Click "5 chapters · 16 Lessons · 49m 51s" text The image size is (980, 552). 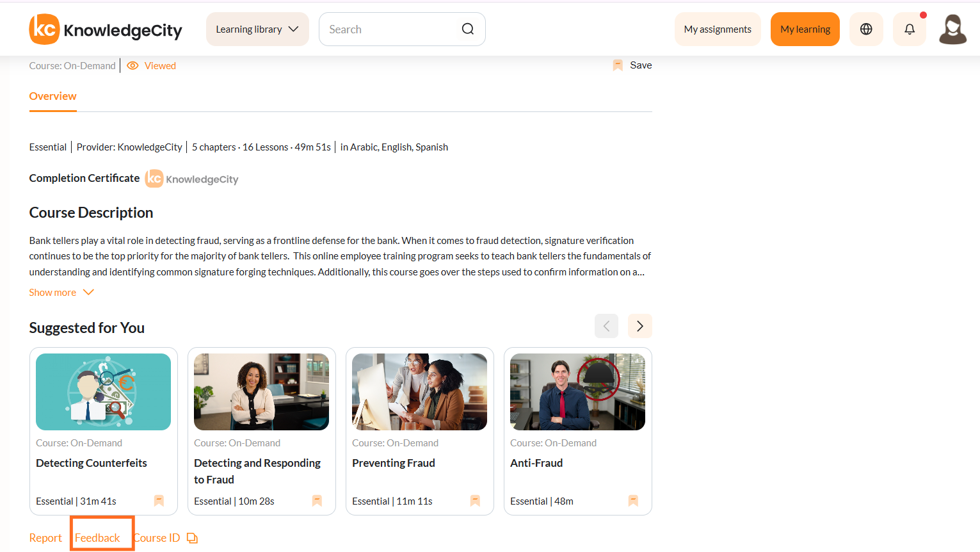click(x=261, y=147)
